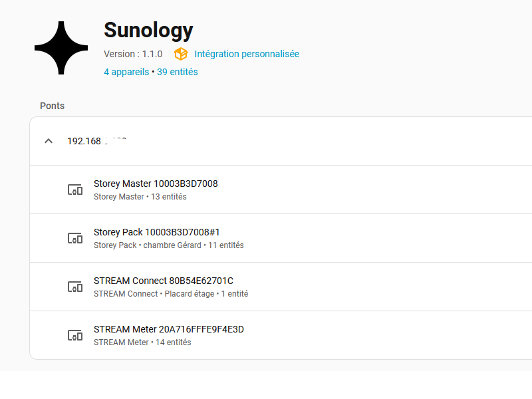The height and width of the screenshot is (399, 532).
Task: Select Storey Master 10003B3D7008 device
Action: 156,184
